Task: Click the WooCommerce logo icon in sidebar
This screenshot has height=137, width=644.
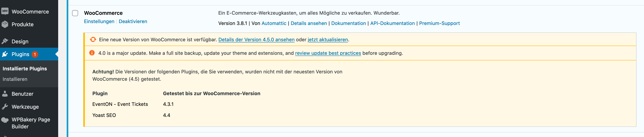Action: 5,11
